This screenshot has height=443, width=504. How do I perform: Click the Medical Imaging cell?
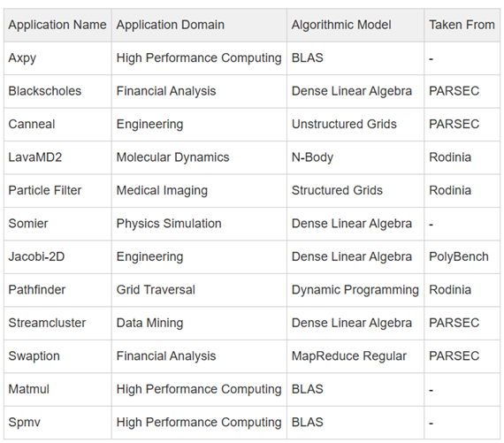pyautogui.click(x=162, y=191)
